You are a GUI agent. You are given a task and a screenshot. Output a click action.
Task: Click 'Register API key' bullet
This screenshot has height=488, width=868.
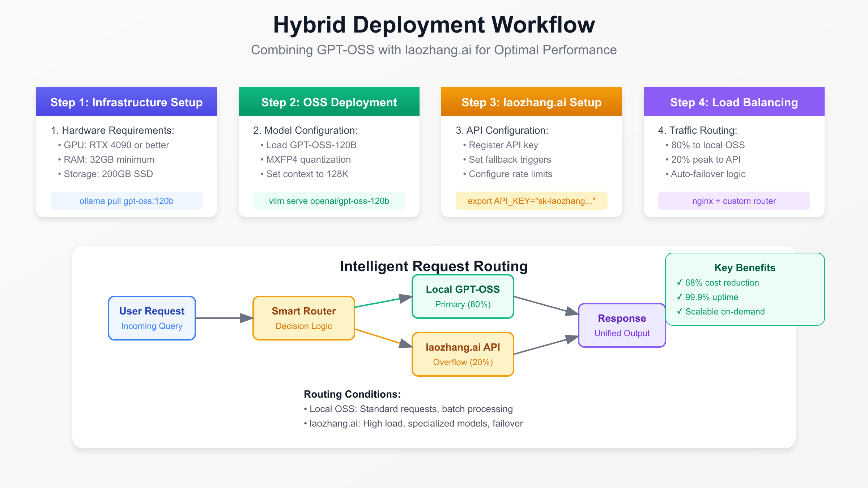501,145
